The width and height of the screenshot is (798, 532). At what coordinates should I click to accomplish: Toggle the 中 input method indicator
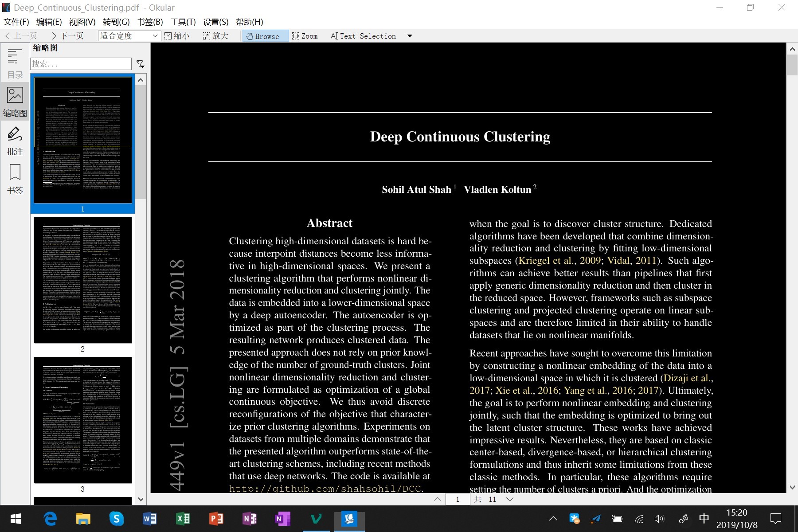[x=704, y=519]
